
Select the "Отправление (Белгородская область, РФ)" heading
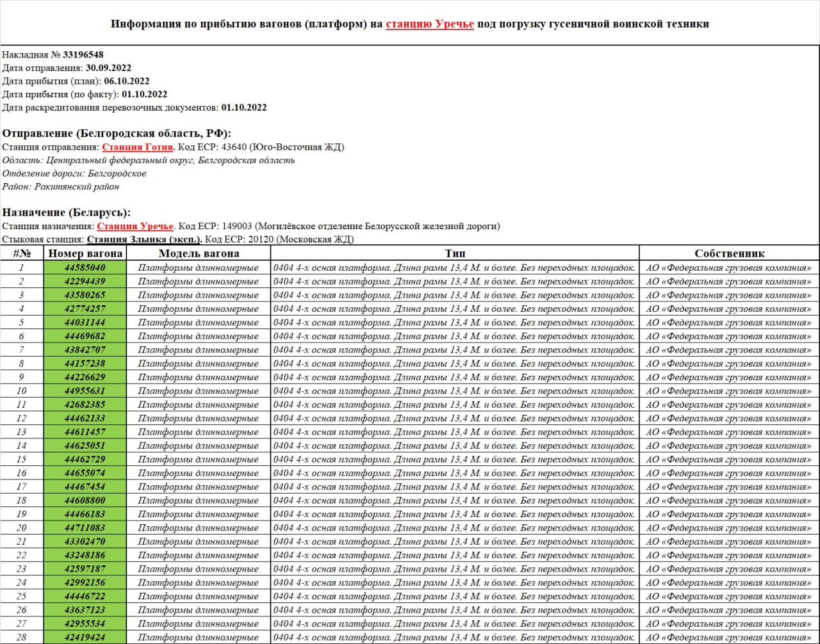[117, 134]
